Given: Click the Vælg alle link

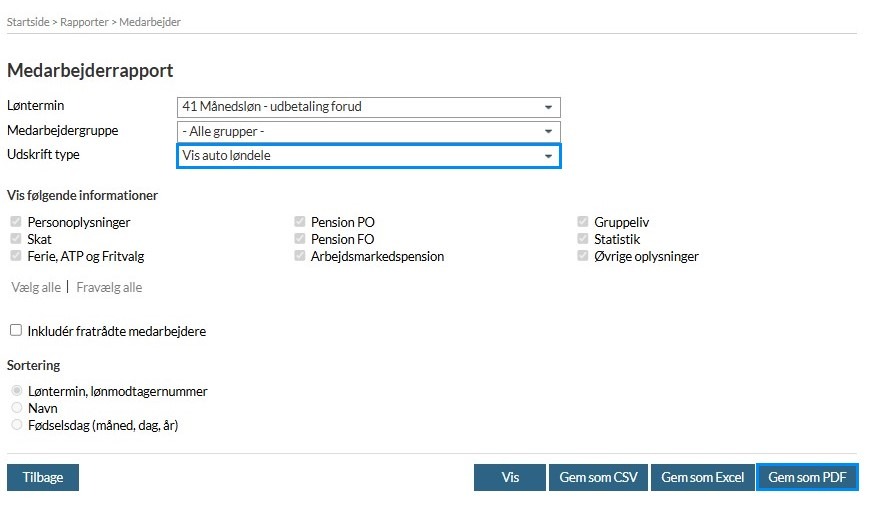Looking at the screenshot, I should coord(35,287).
